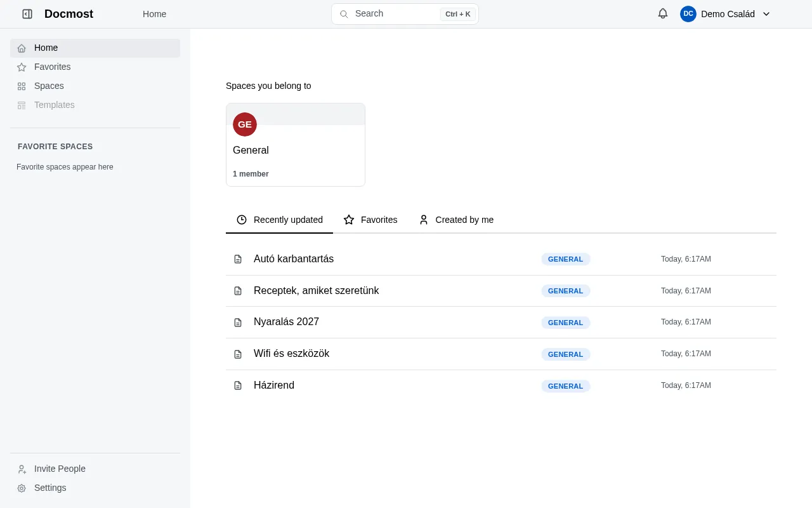Switch to the Created by me tab
This screenshot has width=812, height=508.
456,220
